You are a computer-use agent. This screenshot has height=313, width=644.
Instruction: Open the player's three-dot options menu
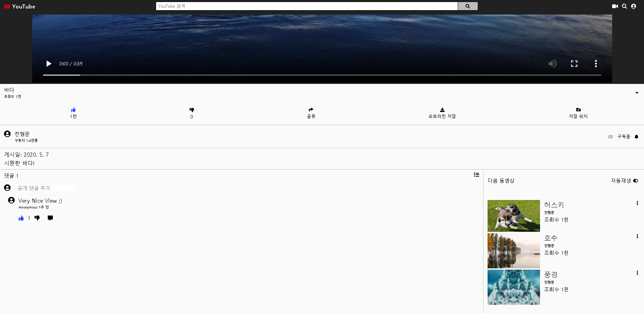tap(596, 64)
